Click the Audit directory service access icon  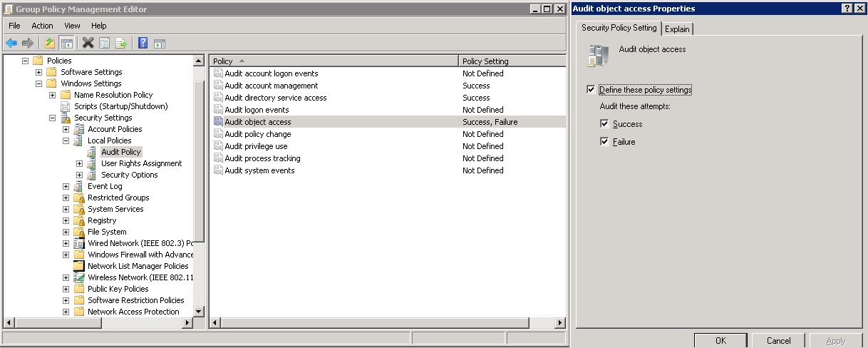point(218,98)
